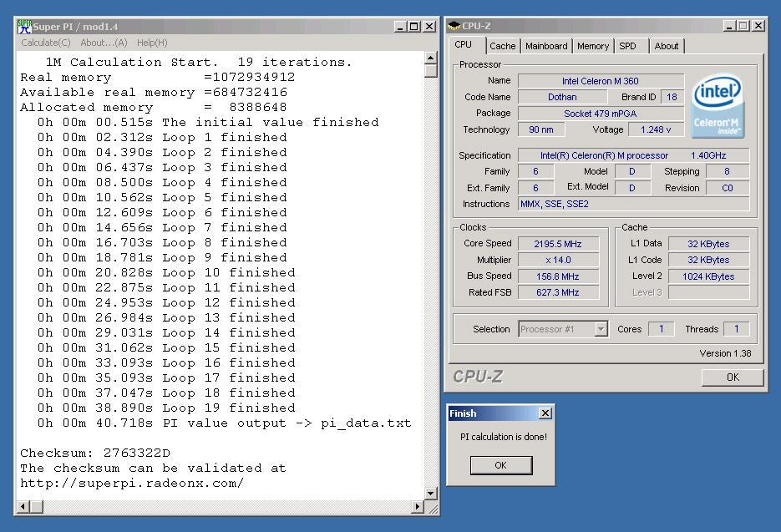Minimize the CPU-Z window

(x=729, y=25)
